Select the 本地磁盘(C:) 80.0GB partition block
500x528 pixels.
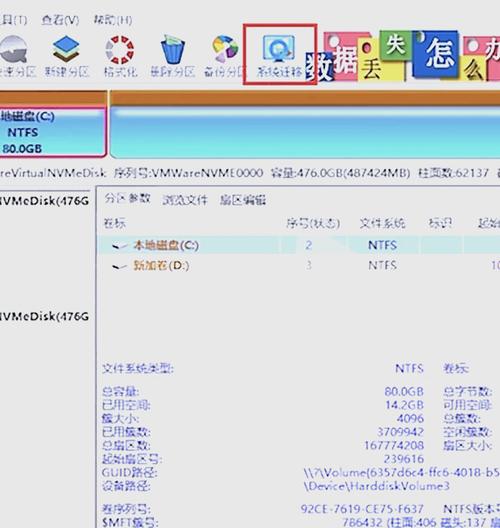click(x=53, y=132)
